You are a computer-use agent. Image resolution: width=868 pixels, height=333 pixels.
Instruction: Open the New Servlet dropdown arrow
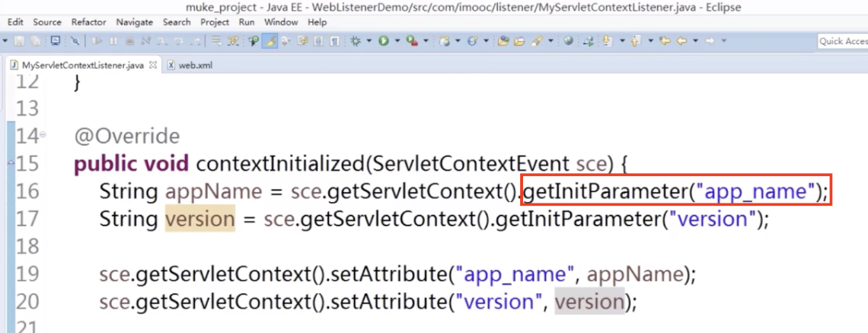(x=486, y=41)
